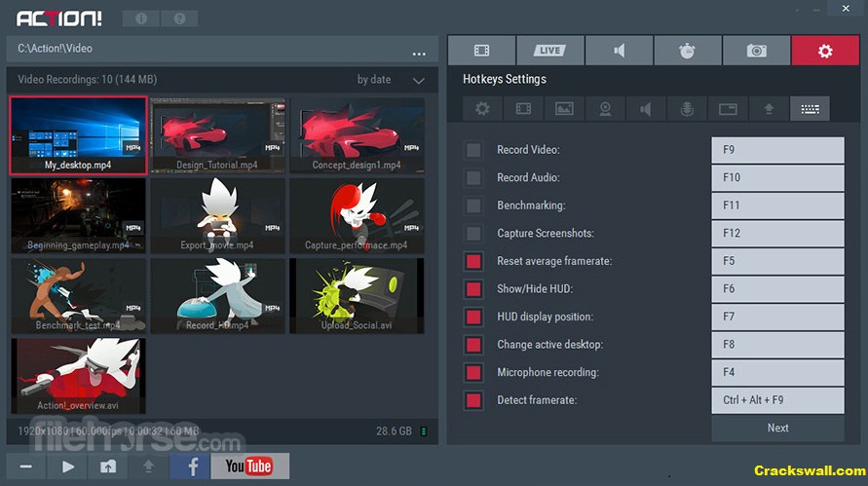Open the recordings folder icon

click(108, 467)
